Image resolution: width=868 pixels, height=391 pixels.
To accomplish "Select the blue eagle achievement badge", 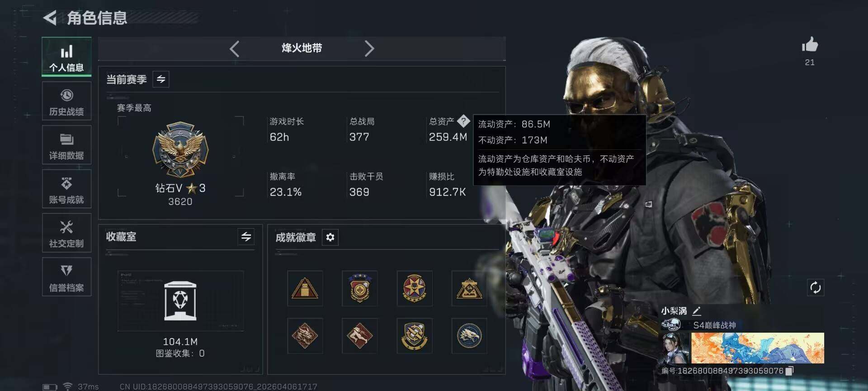I will tap(469, 336).
